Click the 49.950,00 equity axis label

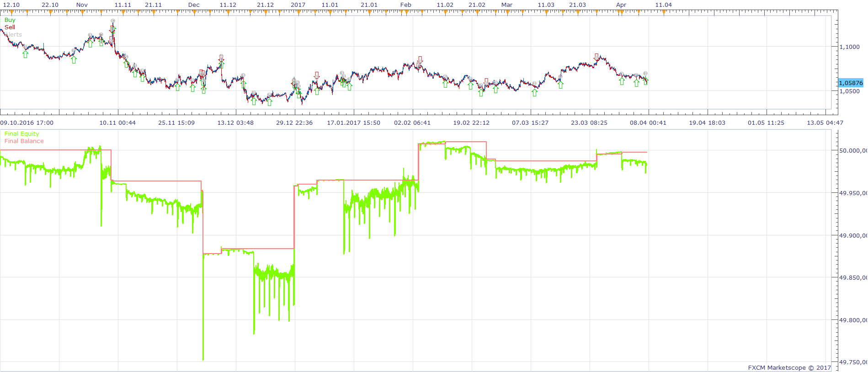point(853,193)
